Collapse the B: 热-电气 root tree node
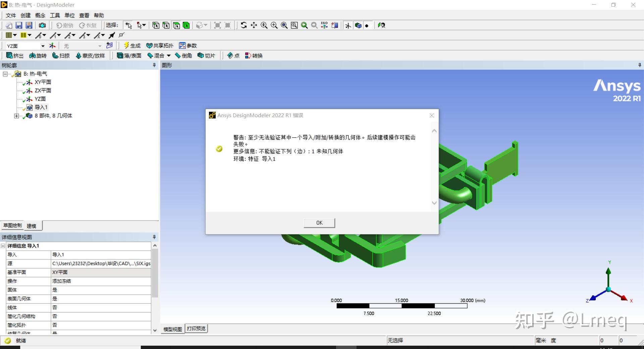The width and height of the screenshot is (644, 349). (x=5, y=74)
